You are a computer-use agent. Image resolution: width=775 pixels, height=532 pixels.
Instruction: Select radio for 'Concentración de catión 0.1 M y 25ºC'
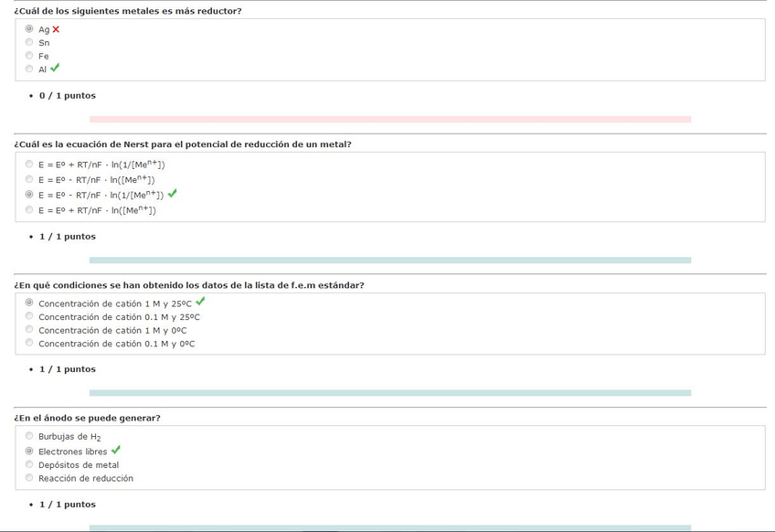click(29, 316)
